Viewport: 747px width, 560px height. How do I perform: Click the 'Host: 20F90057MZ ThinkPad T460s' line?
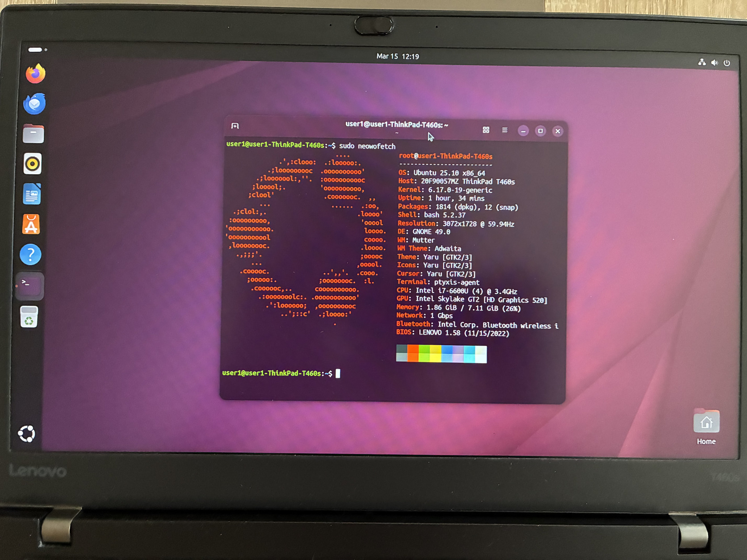point(456,181)
